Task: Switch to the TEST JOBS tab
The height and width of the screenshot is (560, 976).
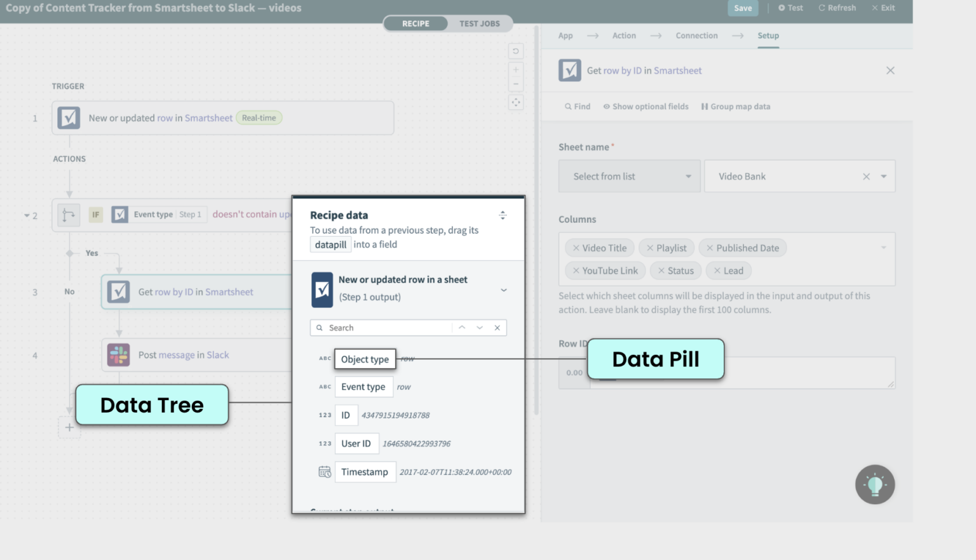Action: point(480,23)
